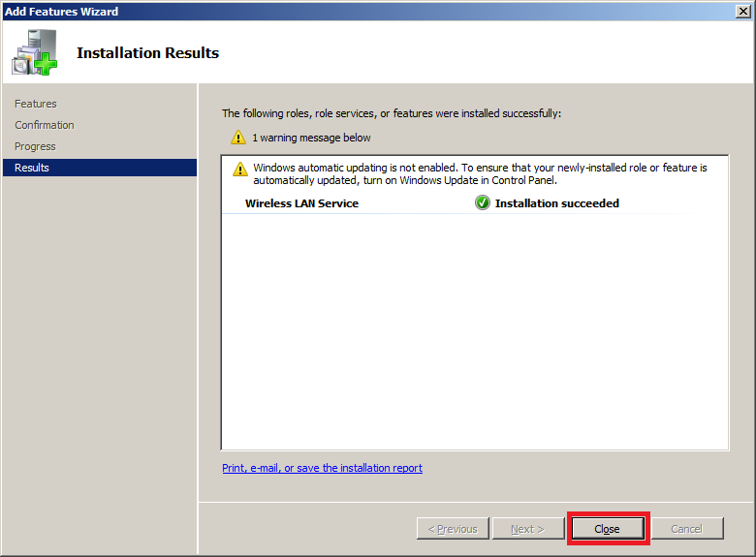756x557 pixels.
Task: Select the Confirmation step in the sidebar
Action: coord(45,125)
